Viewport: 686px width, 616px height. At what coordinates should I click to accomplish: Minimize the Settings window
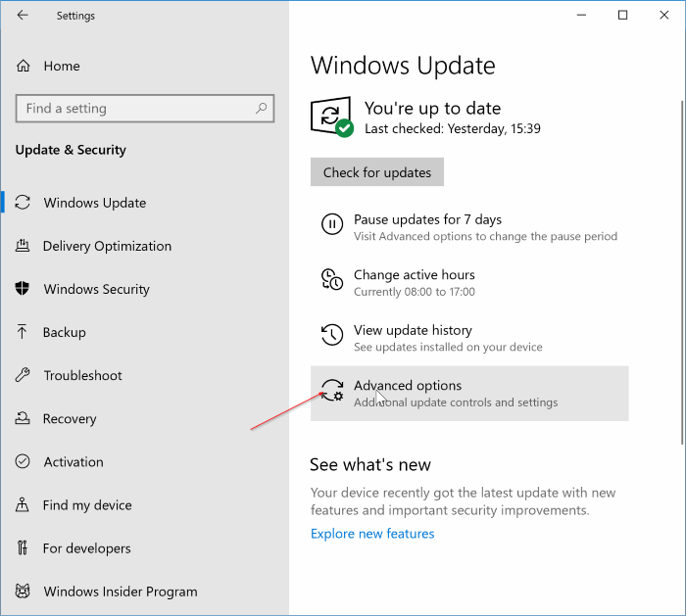pos(581,16)
